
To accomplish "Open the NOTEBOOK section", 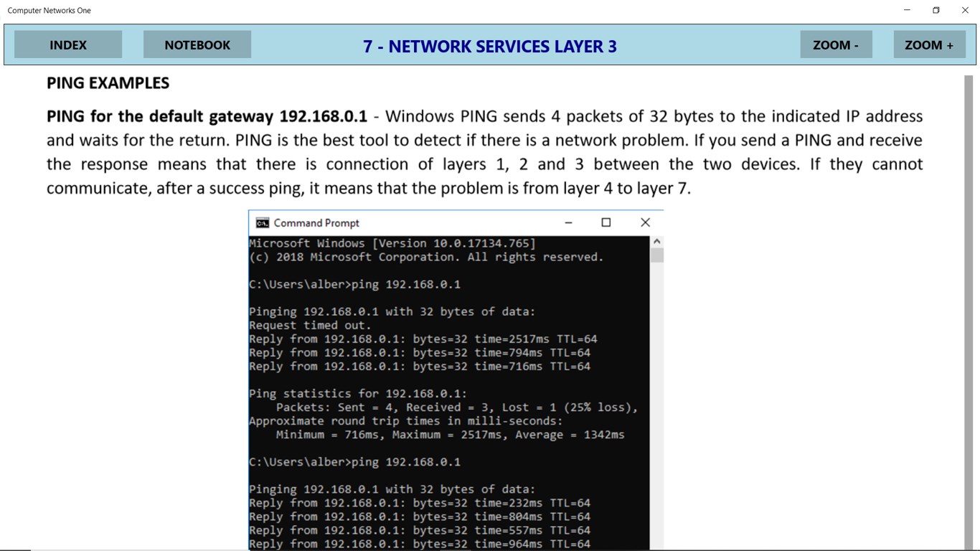I will coord(197,44).
